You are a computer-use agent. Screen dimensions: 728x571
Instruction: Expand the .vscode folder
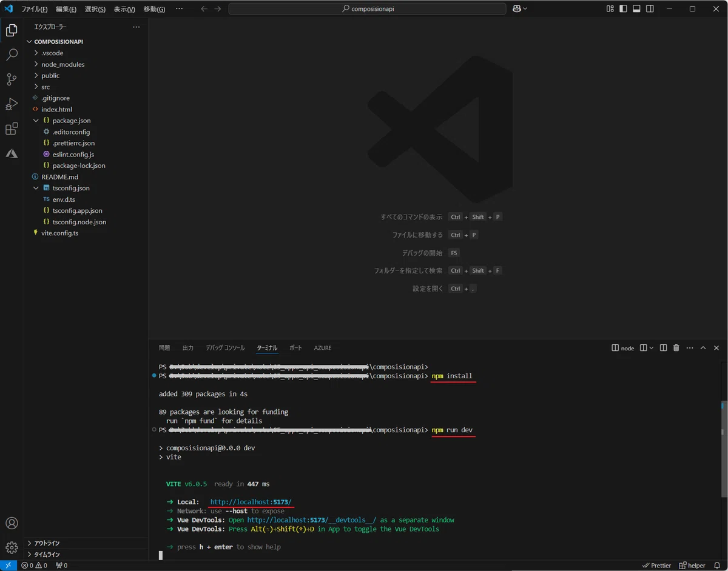86,53
